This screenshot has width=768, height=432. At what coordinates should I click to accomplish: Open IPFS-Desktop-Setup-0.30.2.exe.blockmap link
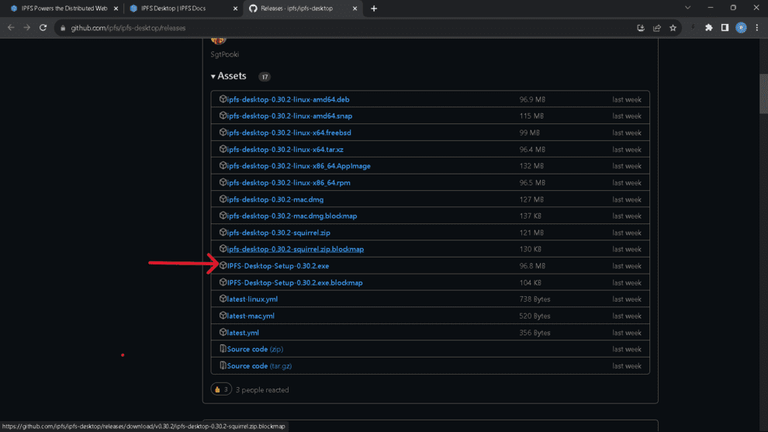coord(295,283)
